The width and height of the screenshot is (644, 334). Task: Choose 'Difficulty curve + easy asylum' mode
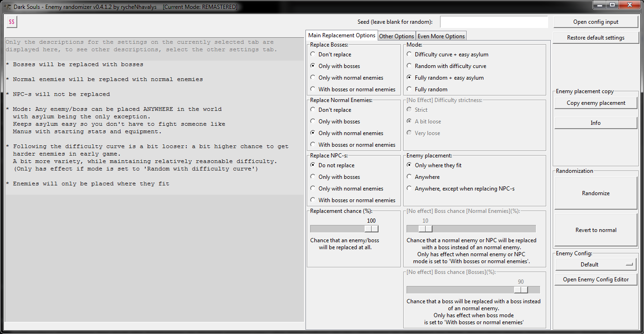pos(447,55)
